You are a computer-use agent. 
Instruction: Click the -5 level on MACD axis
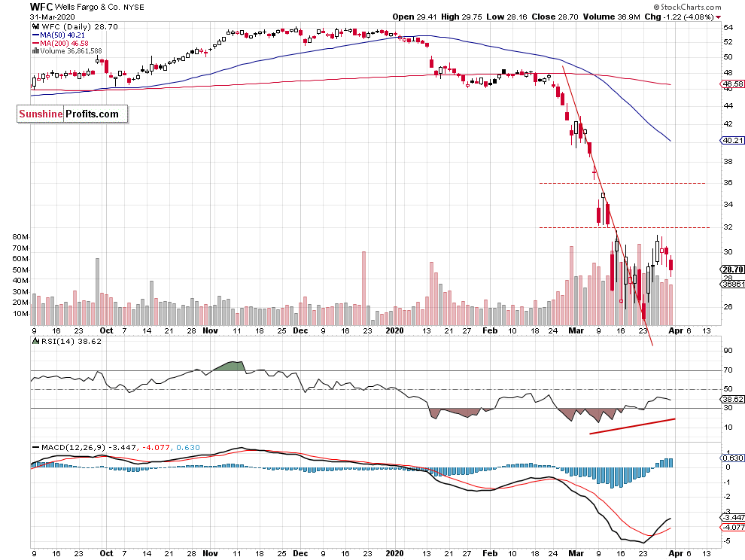point(727,541)
